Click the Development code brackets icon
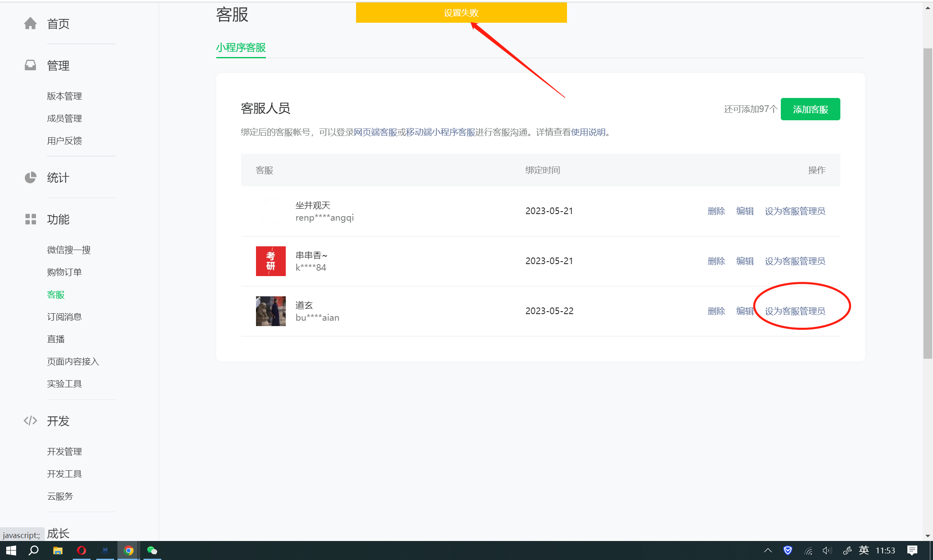The height and width of the screenshot is (560, 933). point(30,421)
